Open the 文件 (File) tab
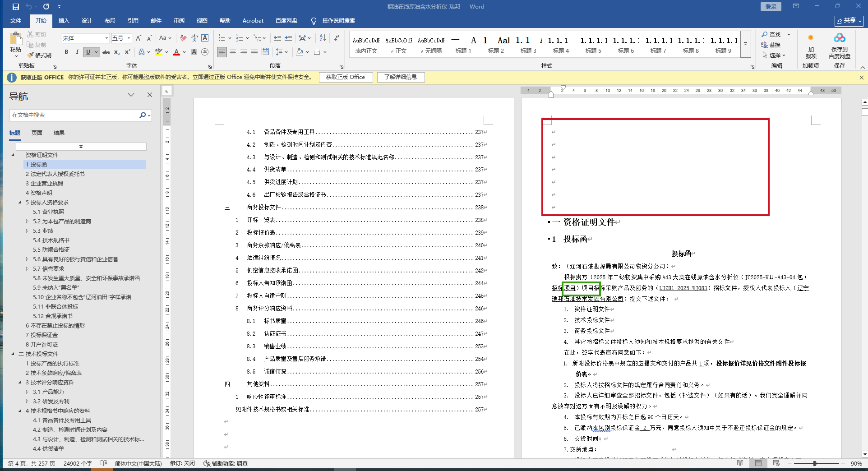868x471 pixels. point(16,21)
